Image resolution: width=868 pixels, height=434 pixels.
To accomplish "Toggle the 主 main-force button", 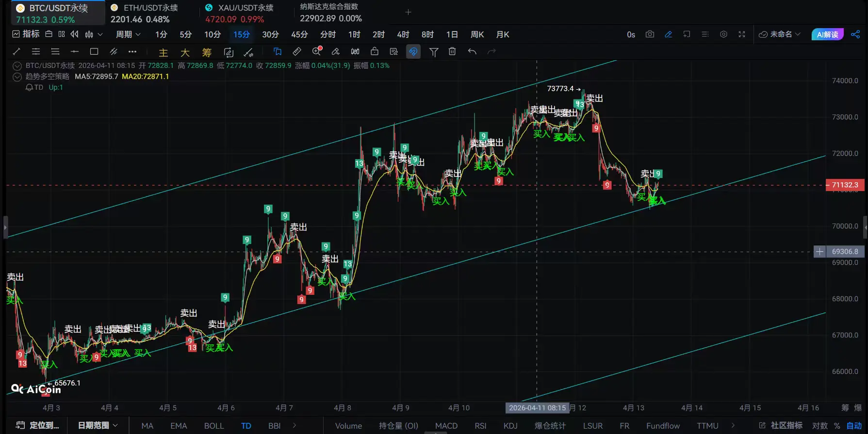I will tap(164, 52).
